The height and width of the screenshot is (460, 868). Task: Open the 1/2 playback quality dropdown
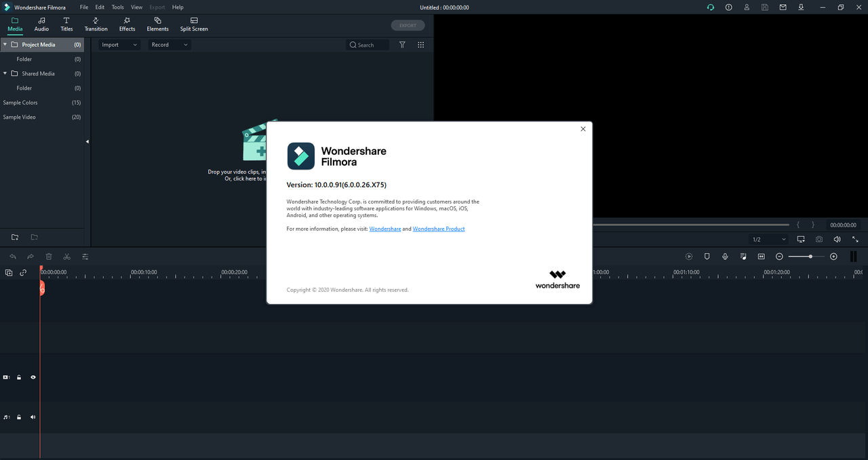click(x=768, y=239)
